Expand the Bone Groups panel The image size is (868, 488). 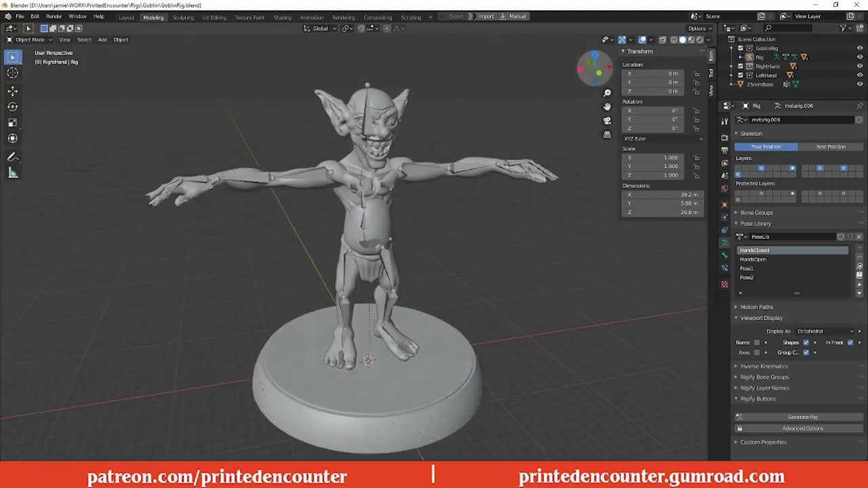pyautogui.click(x=756, y=213)
